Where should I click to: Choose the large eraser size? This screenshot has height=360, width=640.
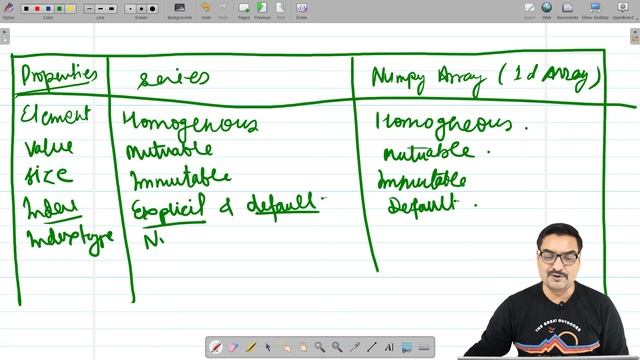coord(152,8)
